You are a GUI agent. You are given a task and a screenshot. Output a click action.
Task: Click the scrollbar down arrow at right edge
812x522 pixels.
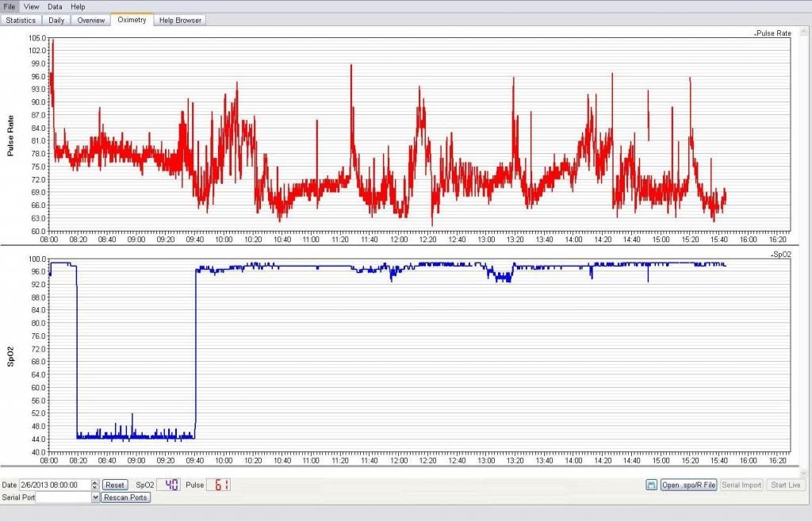tap(804, 473)
